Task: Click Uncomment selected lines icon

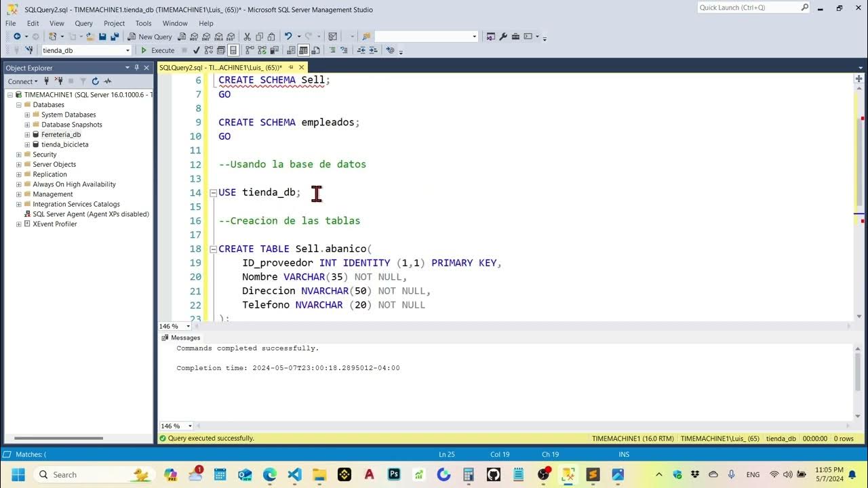Action: (344, 50)
